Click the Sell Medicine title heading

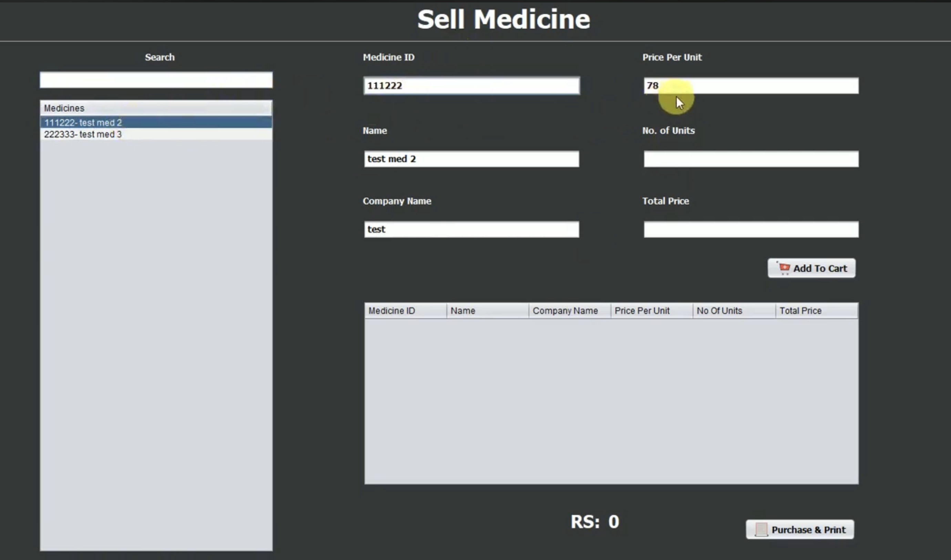504,19
